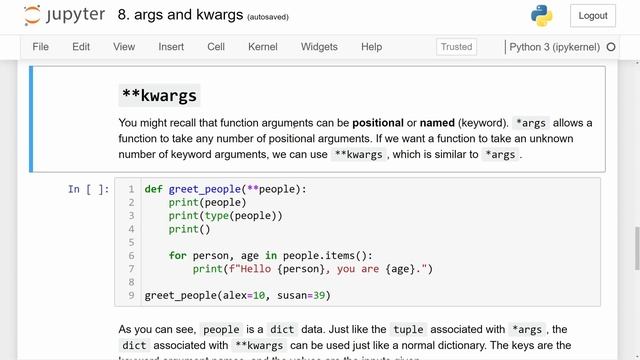Click line number 5 in gutter
640x360 pixels.
click(131, 242)
